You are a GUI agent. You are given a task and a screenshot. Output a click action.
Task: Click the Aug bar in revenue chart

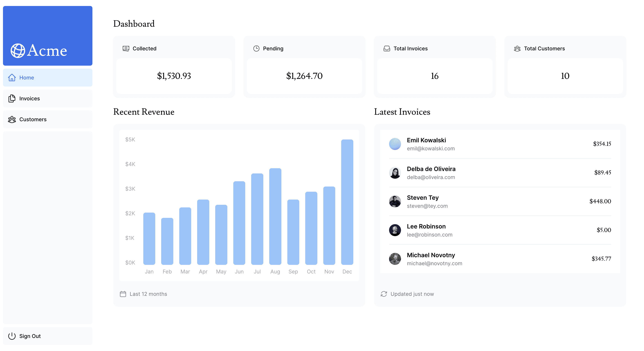pyautogui.click(x=275, y=216)
